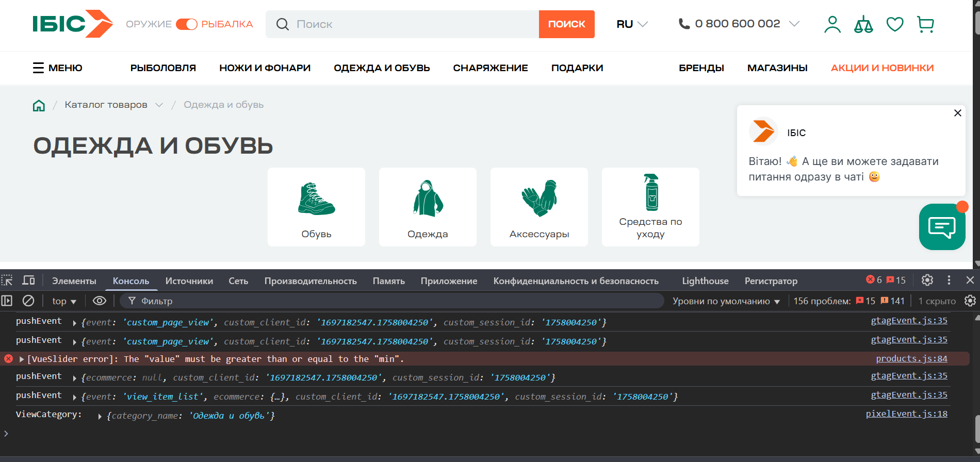Image resolution: width=980 pixels, height=462 pixels.
Task: Open DevTools settings gear icon
Action: [x=927, y=280]
